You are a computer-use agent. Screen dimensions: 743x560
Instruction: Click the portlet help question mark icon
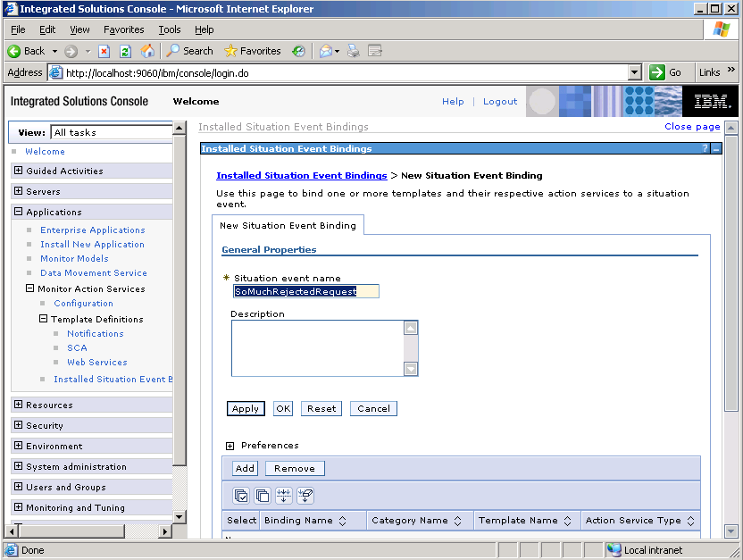point(705,149)
